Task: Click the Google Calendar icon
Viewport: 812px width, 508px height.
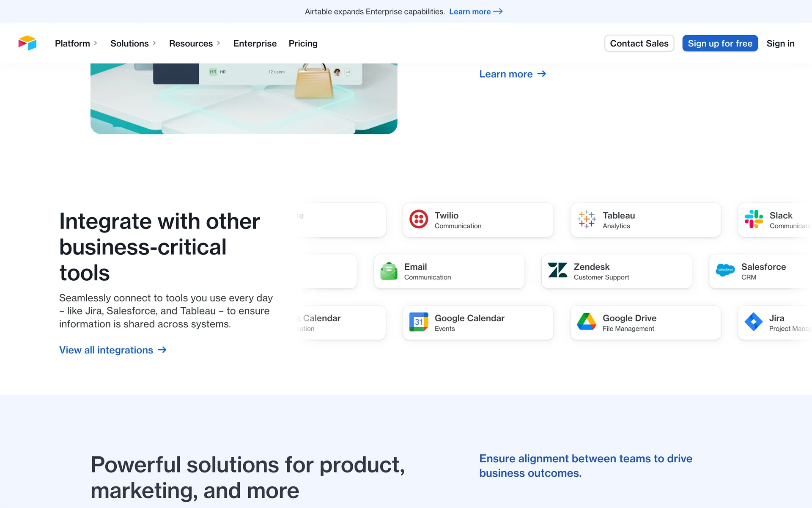Action: [419, 322]
